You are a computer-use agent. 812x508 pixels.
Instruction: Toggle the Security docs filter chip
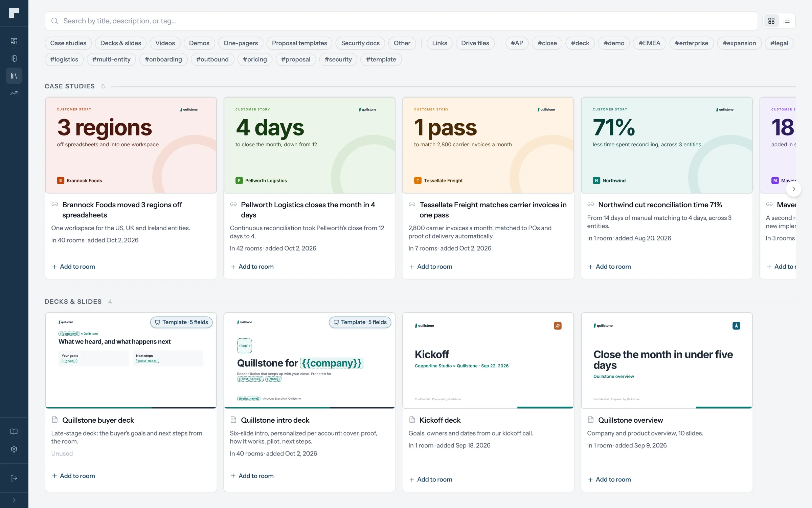click(x=360, y=43)
